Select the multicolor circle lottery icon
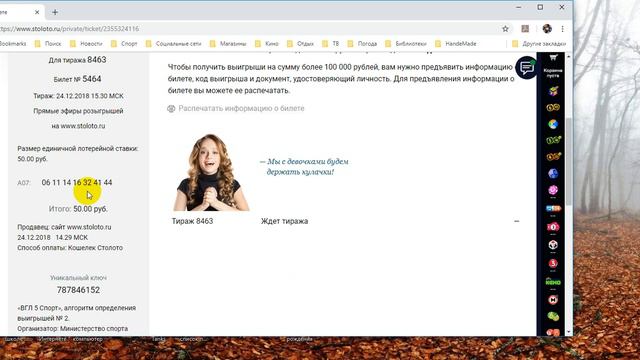The height and width of the screenshot is (360, 640). click(553, 124)
